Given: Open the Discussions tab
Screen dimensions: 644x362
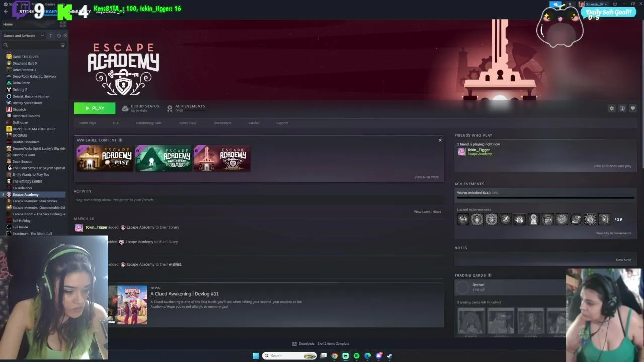Looking at the screenshot, I should pyautogui.click(x=222, y=123).
